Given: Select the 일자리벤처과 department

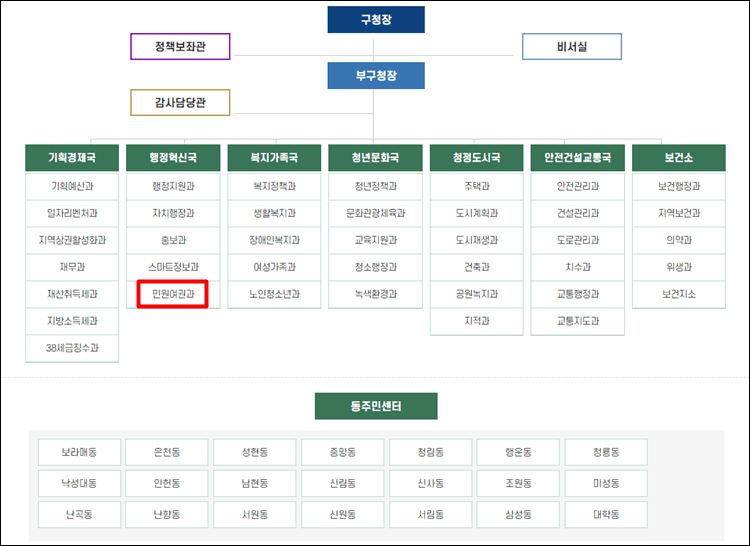Looking at the screenshot, I should (72, 213).
